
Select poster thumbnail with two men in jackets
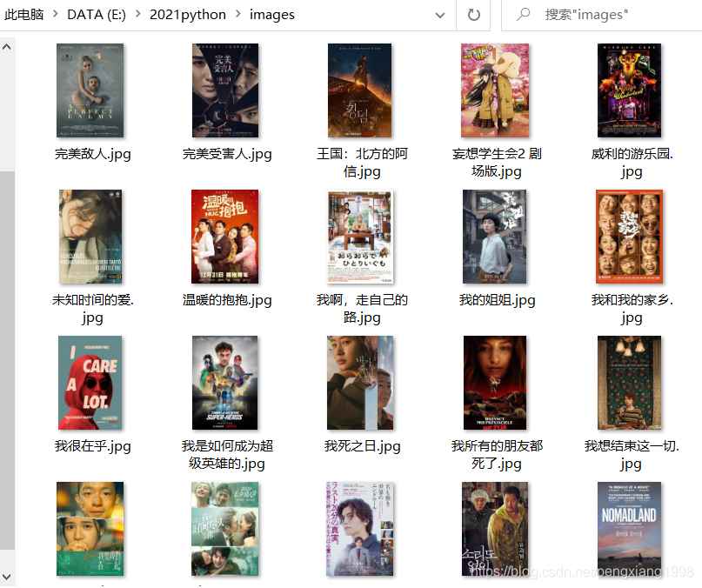click(x=495, y=529)
